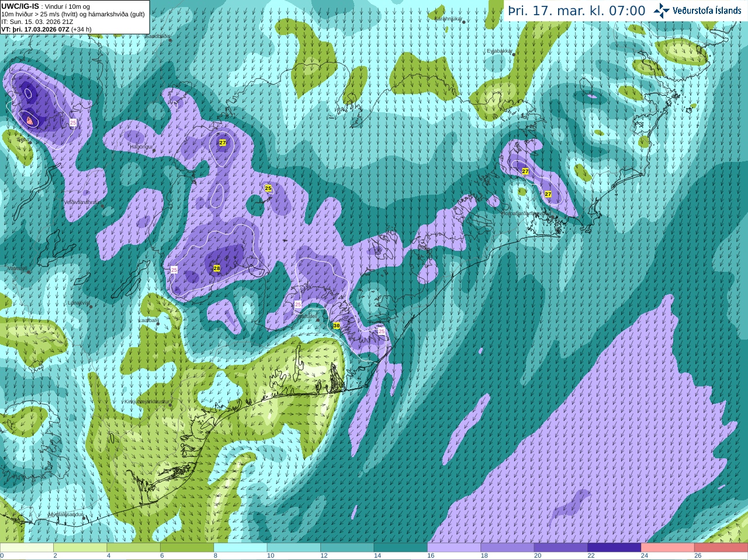Click the legend value 4
The image size is (748, 560).
coord(109,556)
